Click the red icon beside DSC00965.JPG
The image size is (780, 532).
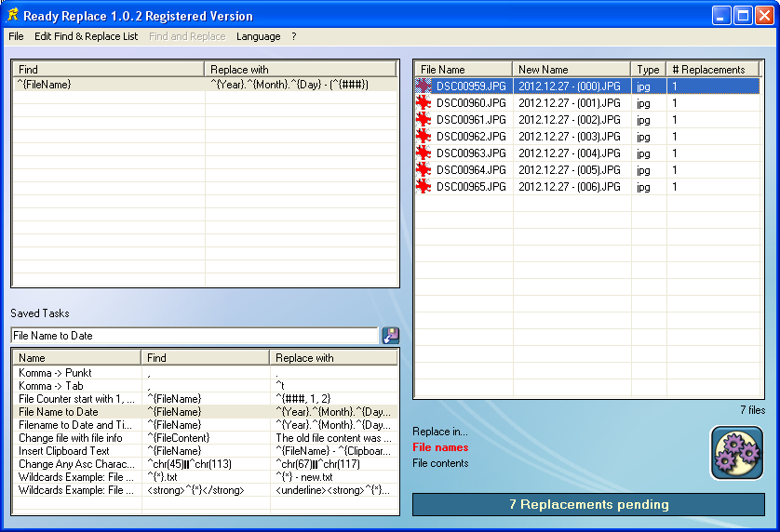pyautogui.click(x=424, y=186)
